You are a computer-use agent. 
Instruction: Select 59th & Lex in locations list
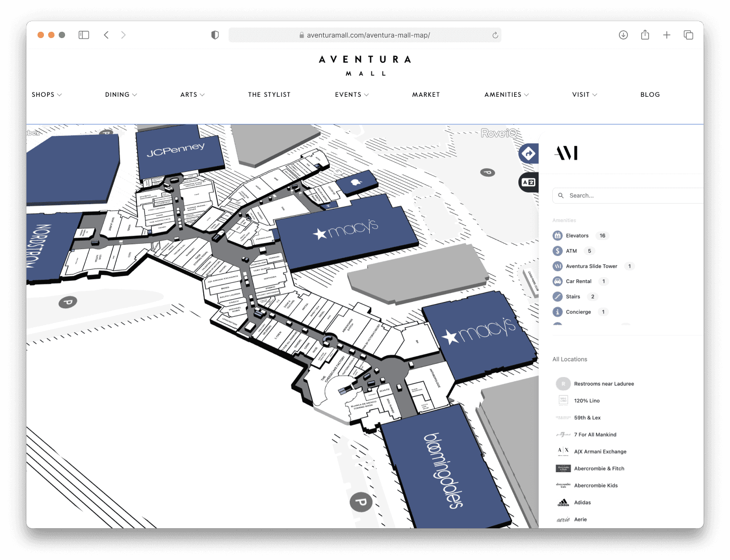click(x=587, y=418)
